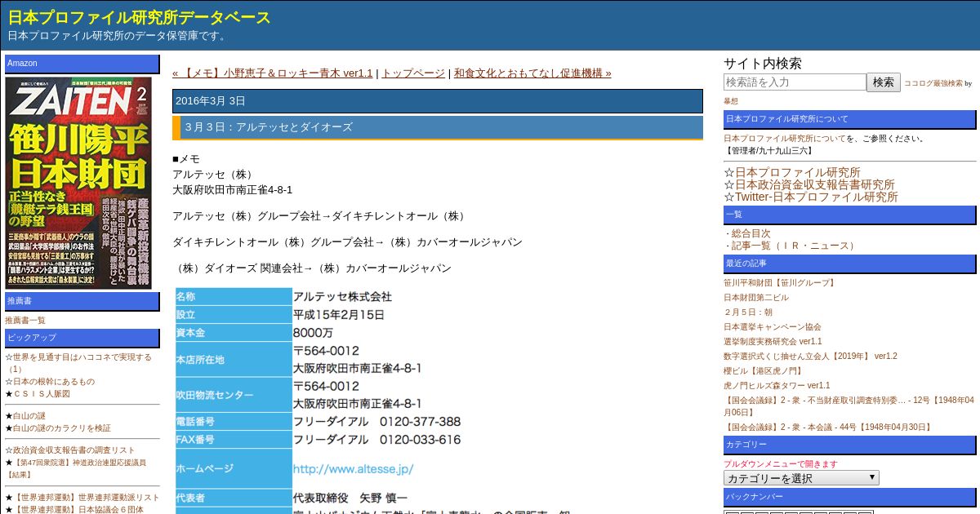The image size is (980, 514).
Task: Focus the 検索語を入力 search field
Action: coord(795,82)
